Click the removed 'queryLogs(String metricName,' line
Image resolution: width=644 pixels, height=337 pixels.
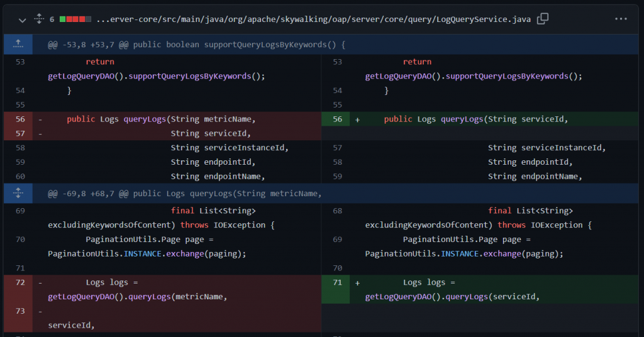pos(161,119)
